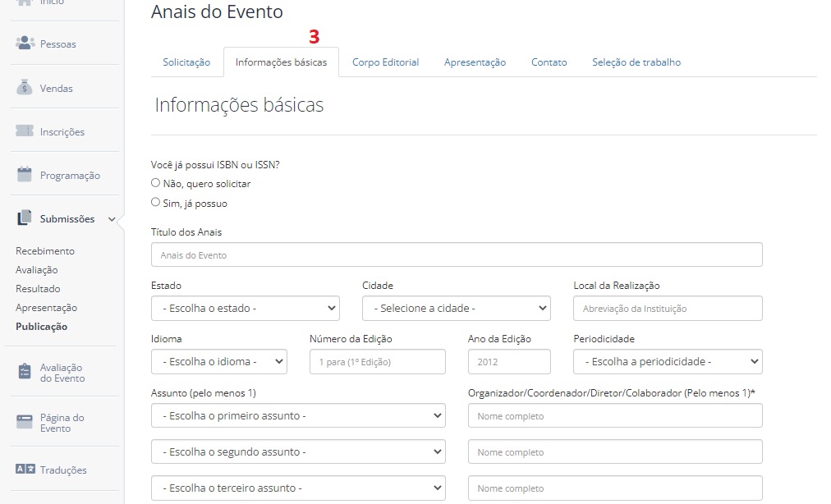The height and width of the screenshot is (504, 831).
Task: Click the Número da Edição field
Action: (378, 362)
